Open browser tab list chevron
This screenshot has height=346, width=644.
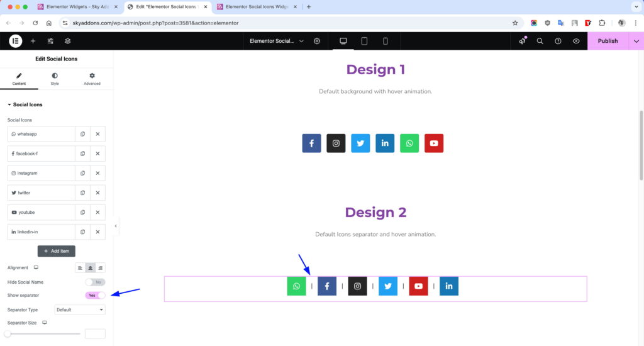point(636,7)
